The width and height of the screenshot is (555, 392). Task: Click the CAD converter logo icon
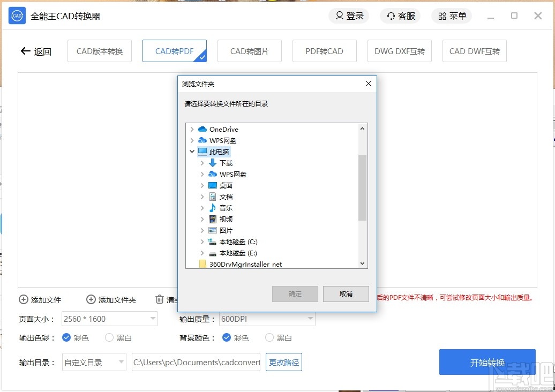coord(16,16)
